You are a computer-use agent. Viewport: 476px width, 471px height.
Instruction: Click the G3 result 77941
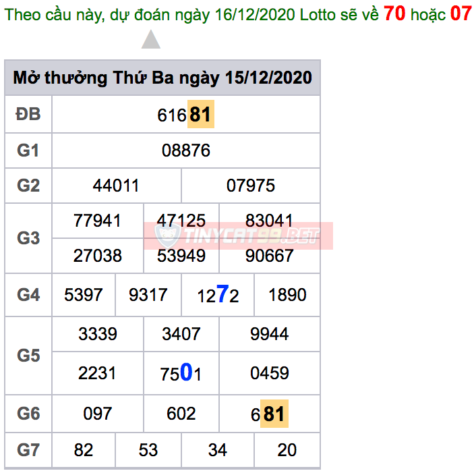(x=97, y=221)
